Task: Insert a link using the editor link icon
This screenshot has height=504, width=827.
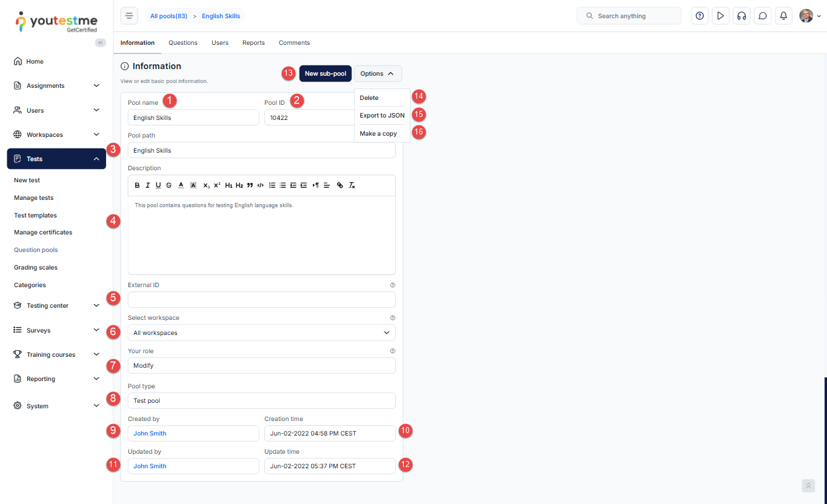Action: (x=340, y=185)
